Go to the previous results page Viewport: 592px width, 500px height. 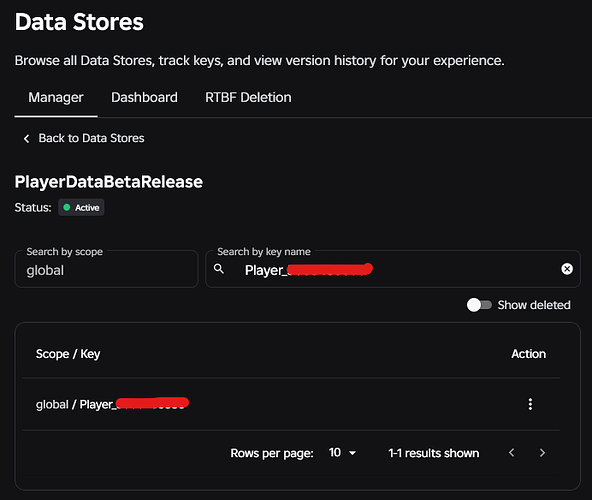click(x=512, y=452)
